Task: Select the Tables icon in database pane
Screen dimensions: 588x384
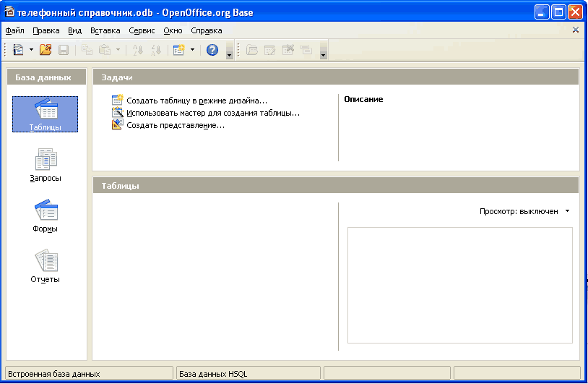Action: pos(45,114)
